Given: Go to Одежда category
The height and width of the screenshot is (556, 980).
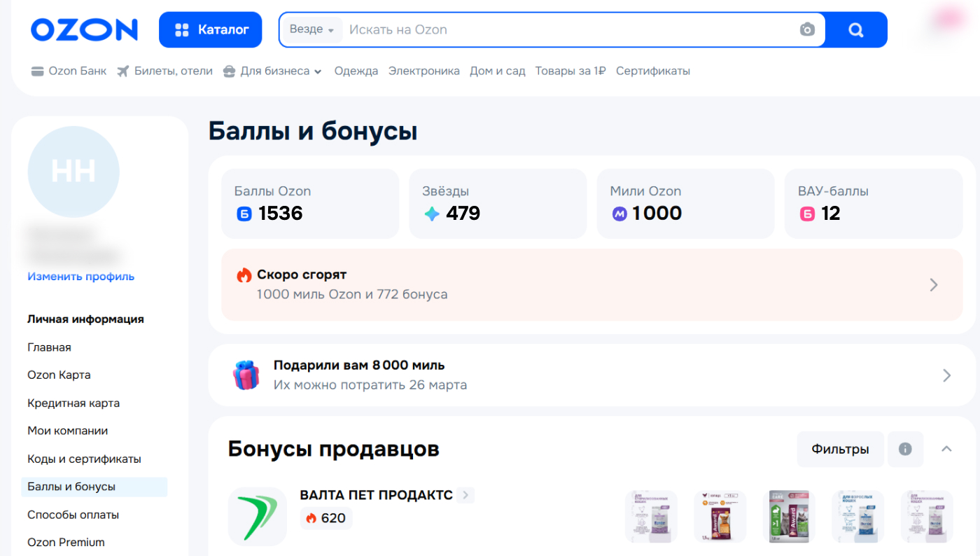Looking at the screenshot, I should tap(356, 71).
